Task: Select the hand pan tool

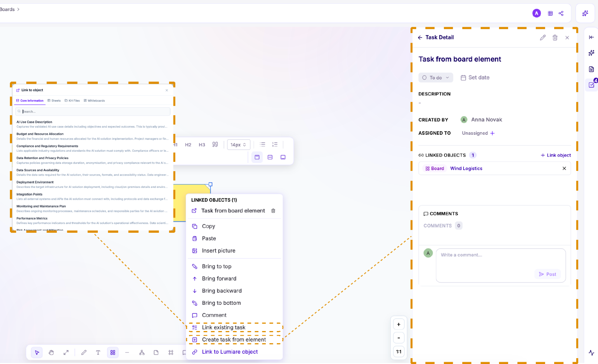Action: [51, 353]
